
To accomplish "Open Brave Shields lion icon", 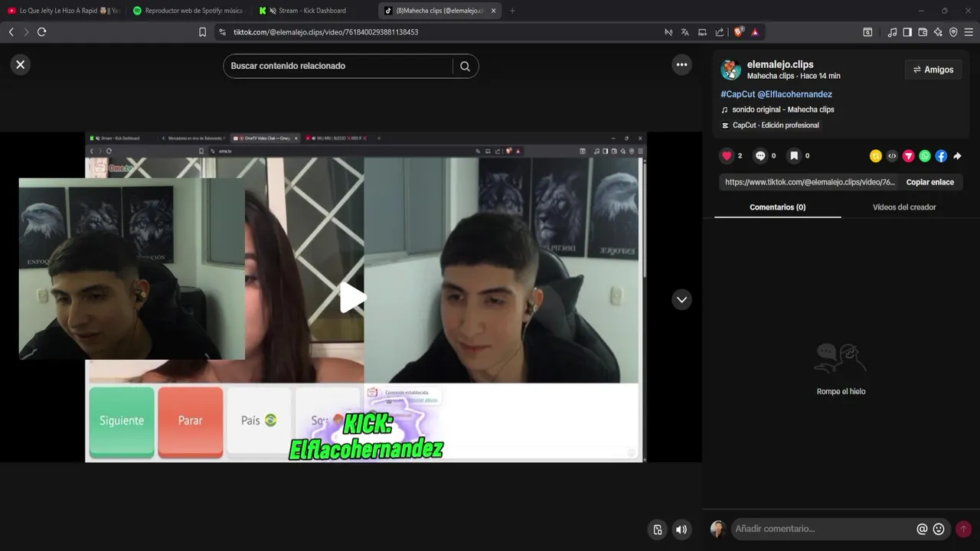I will [x=739, y=32].
